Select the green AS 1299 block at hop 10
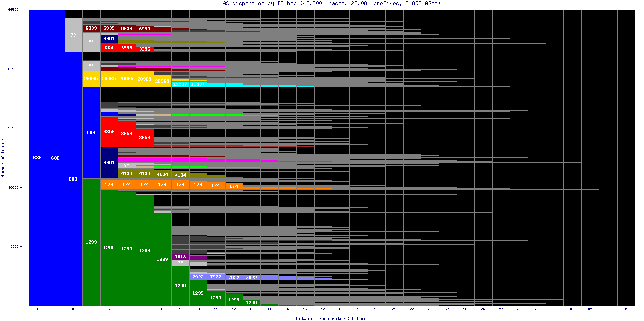644x321 pixels. click(x=198, y=293)
